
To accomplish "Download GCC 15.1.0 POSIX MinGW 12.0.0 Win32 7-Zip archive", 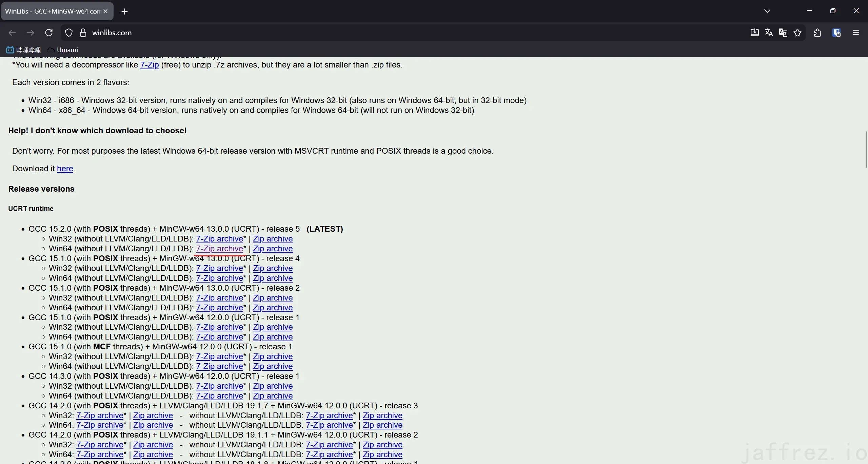I will tap(219, 327).
